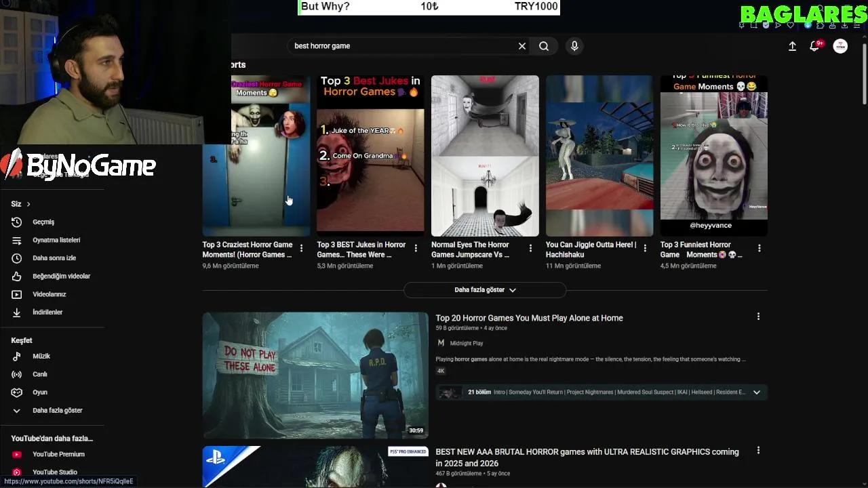Click the Keşfet section heading
868x488 pixels.
coord(22,340)
